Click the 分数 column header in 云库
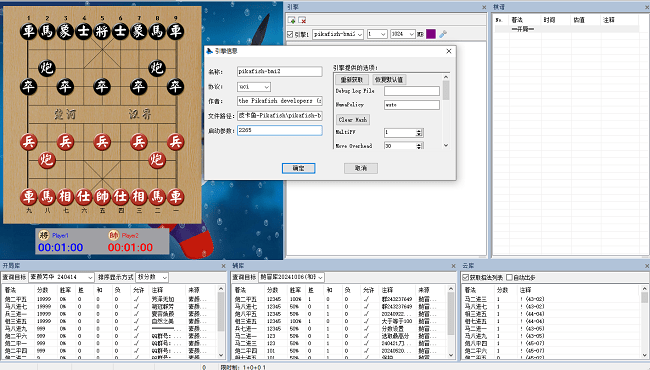The height and width of the screenshot is (370, 650). coord(502,290)
